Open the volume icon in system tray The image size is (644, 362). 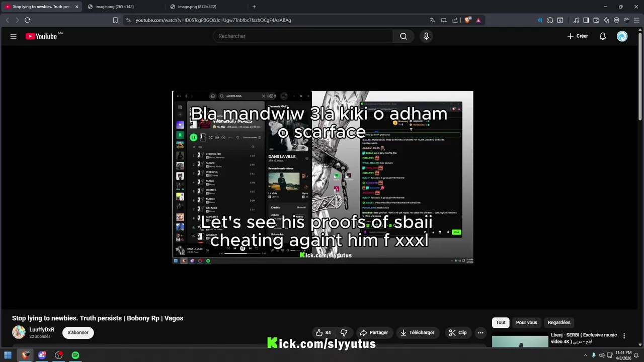[x=602, y=355]
